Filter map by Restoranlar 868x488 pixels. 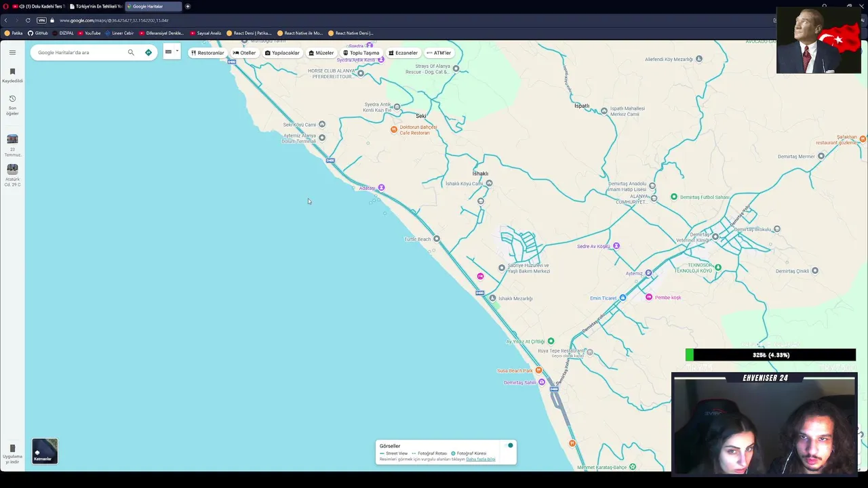(x=208, y=53)
